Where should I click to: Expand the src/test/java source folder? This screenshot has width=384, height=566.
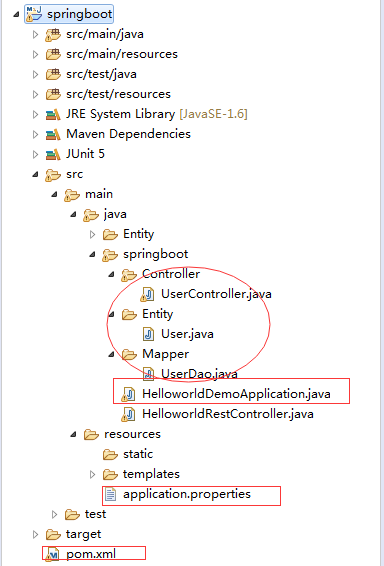tap(35, 74)
